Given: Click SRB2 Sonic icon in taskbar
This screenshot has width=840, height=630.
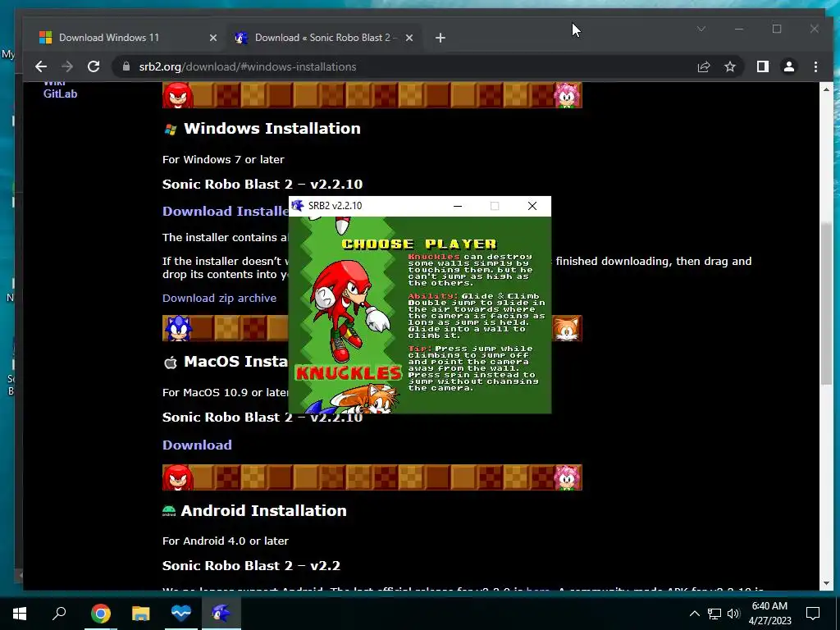Looking at the screenshot, I should (x=221, y=613).
